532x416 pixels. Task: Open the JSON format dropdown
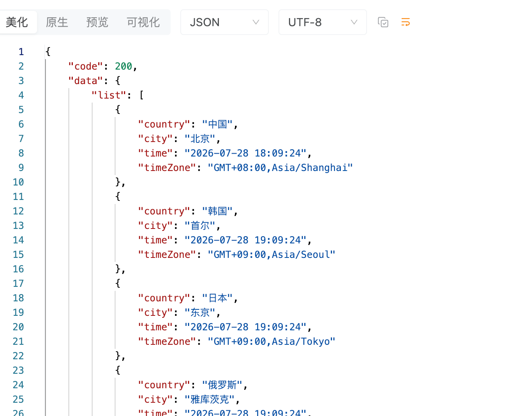(x=225, y=22)
